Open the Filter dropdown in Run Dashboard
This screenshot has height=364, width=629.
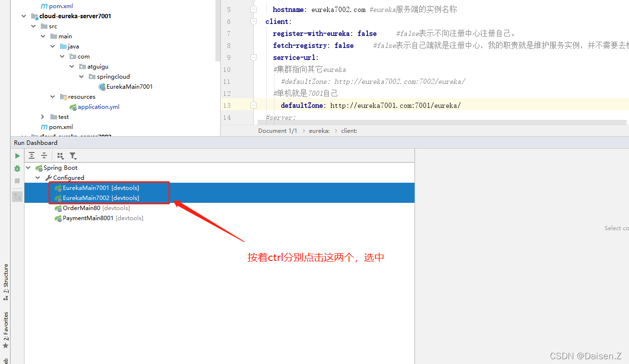(72, 155)
